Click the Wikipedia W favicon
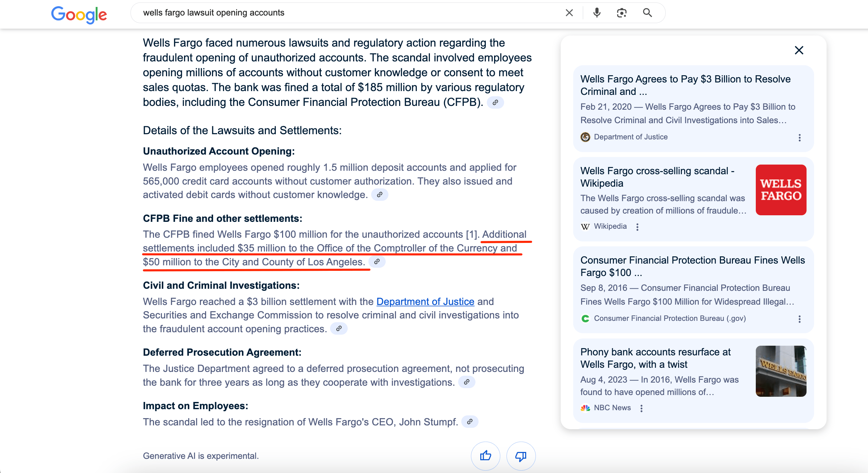Image resolution: width=868 pixels, height=473 pixels. point(585,226)
